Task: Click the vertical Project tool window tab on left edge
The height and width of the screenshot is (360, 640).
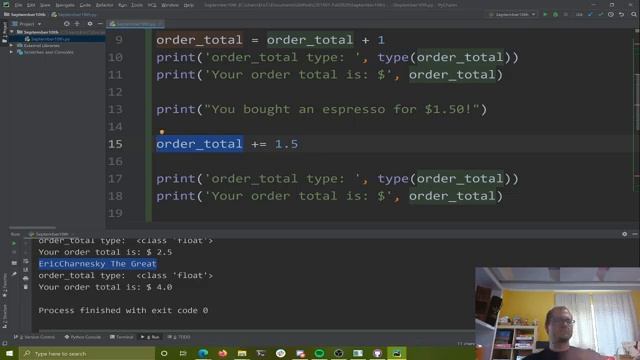Action: (x=4, y=33)
